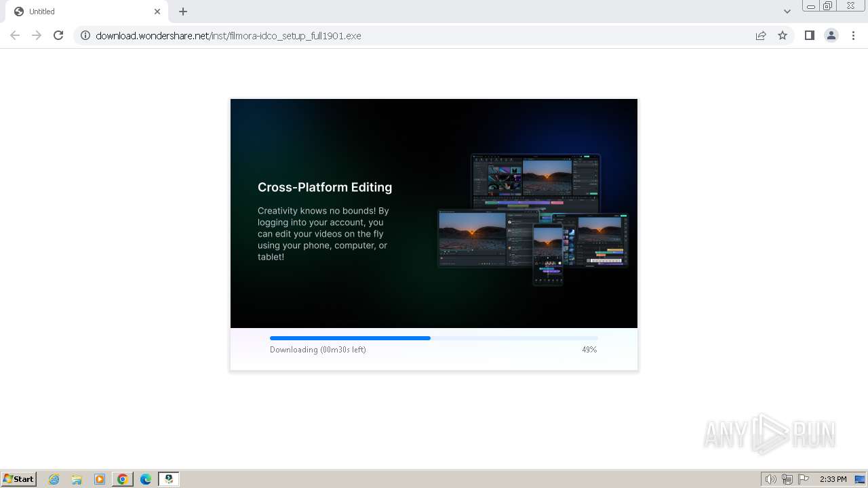Bookmark this tab with the star
The height and width of the screenshot is (488, 868).
783,35
